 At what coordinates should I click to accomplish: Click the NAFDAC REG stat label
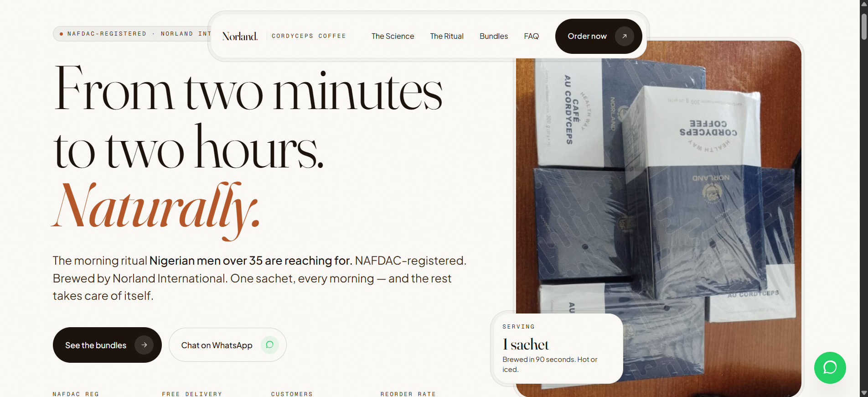pyautogui.click(x=76, y=394)
